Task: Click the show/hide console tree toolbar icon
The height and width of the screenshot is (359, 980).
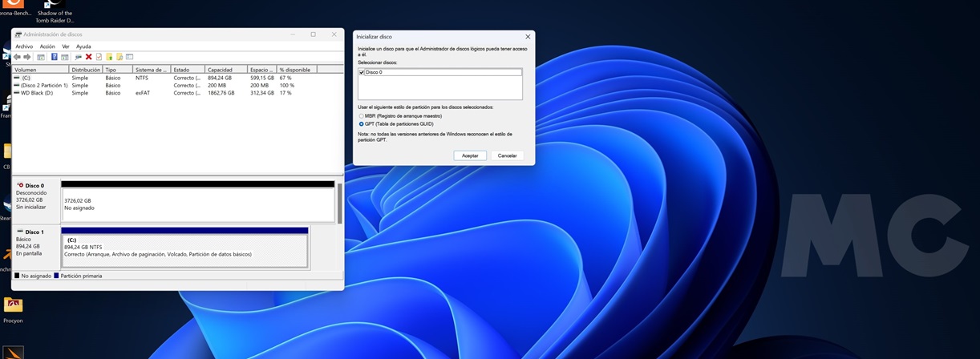Action: pyautogui.click(x=41, y=57)
